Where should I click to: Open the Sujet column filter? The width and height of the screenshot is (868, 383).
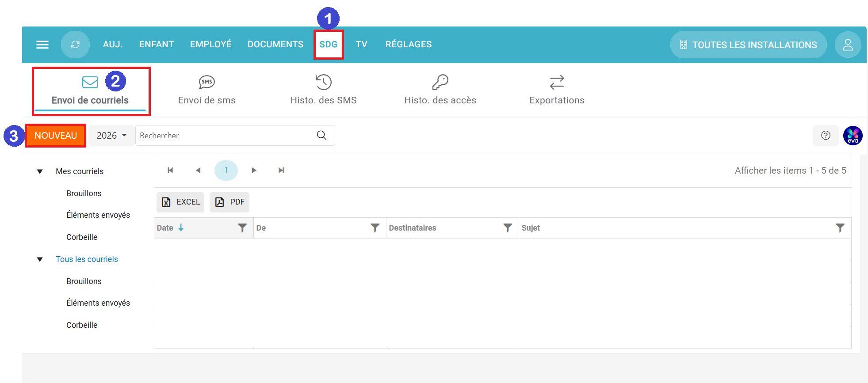[x=840, y=228]
